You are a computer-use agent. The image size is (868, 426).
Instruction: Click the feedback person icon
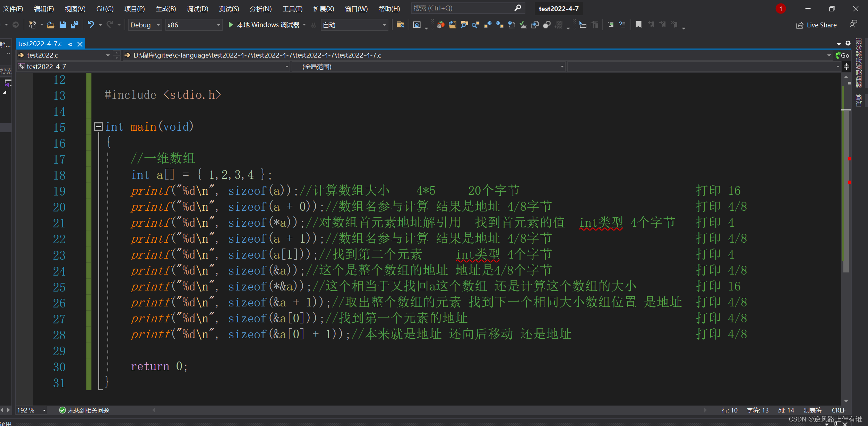point(853,24)
